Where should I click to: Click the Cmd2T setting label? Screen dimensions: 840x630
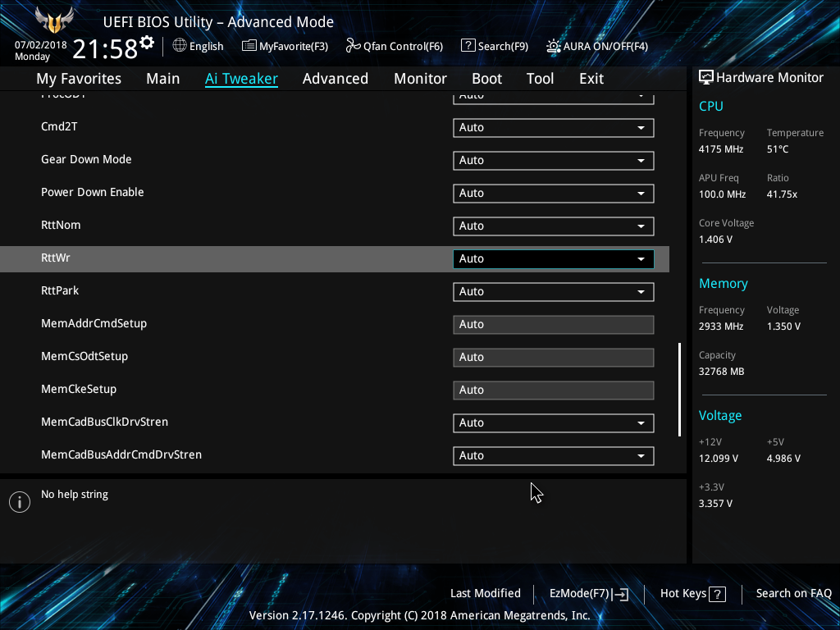coord(59,126)
